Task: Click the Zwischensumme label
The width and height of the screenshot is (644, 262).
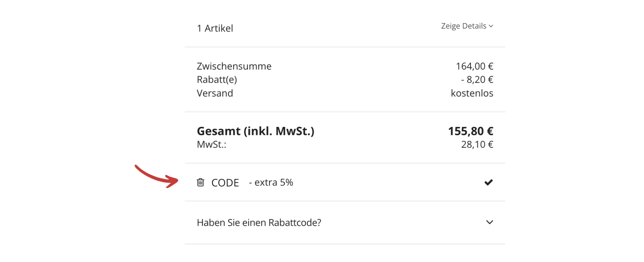Action: click(234, 66)
